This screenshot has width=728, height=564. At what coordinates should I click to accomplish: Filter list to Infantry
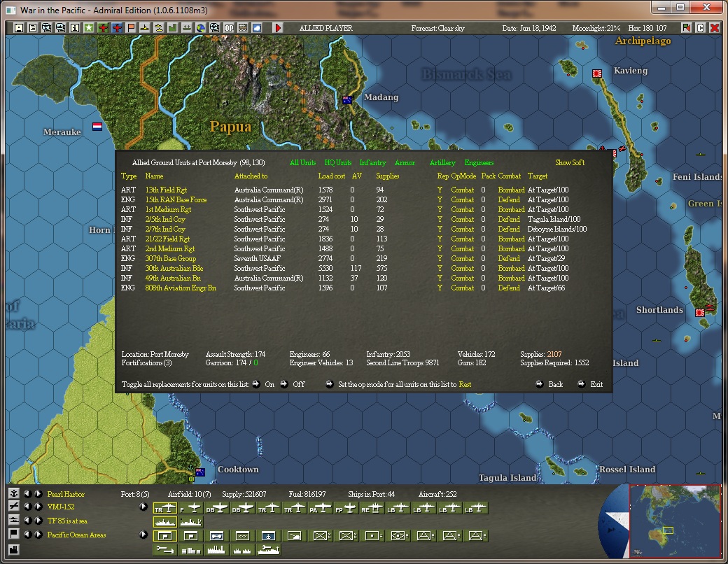pyautogui.click(x=373, y=162)
